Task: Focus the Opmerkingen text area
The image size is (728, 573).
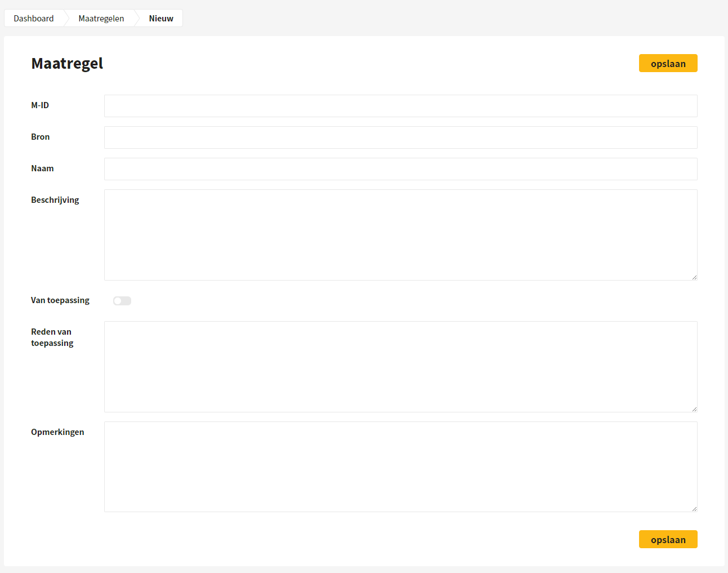Action: 401,467
